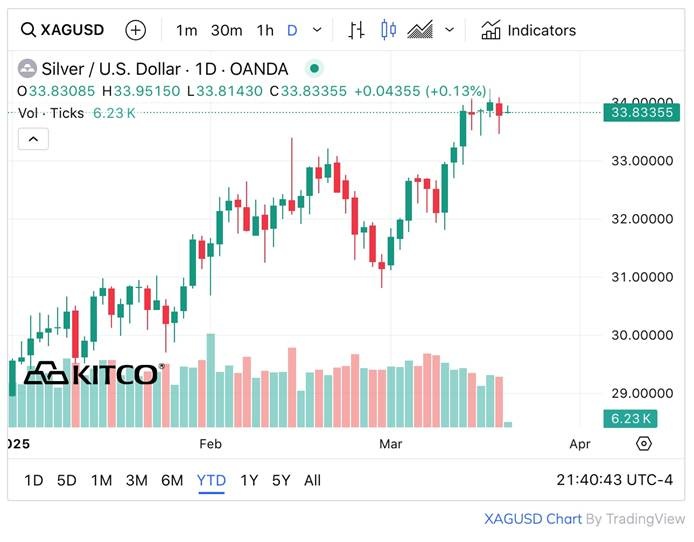
Task: Click the Kitco logo
Action: [91, 374]
